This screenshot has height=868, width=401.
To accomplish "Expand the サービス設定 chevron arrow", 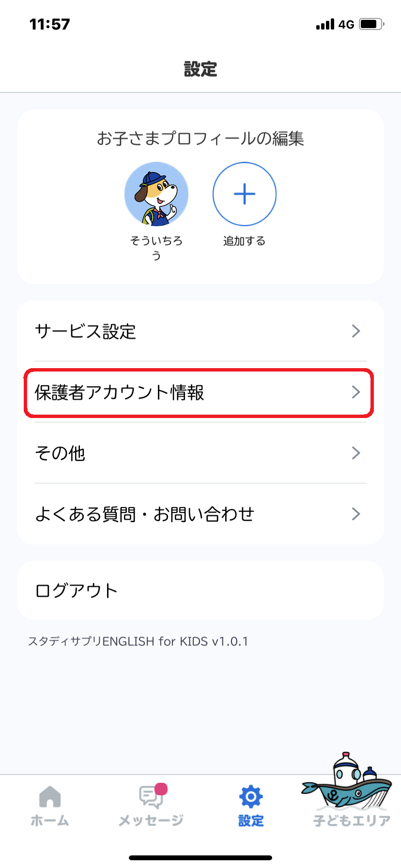I will (x=356, y=331).
